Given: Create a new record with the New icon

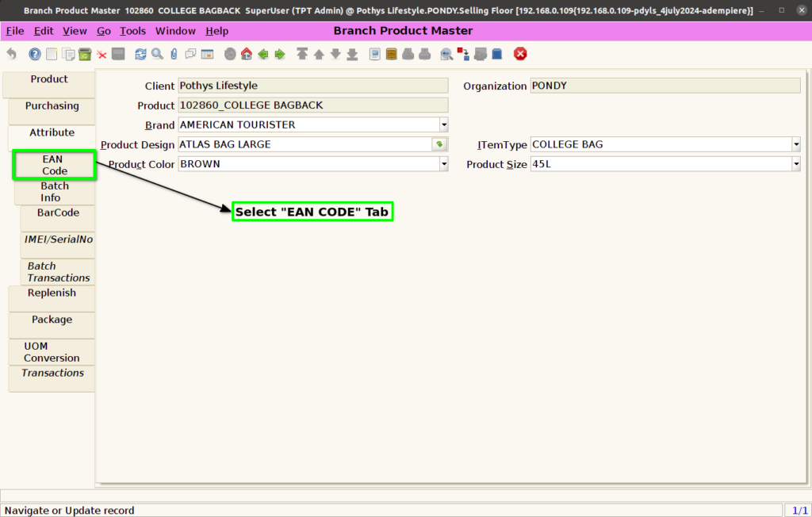Looking at the screenshot, I should point(52,54).
